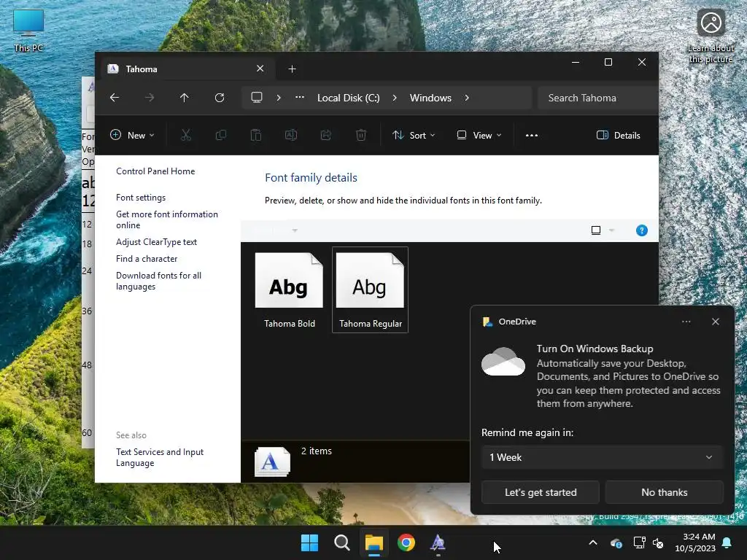Open the blue Help question mark
Image resolution: width=747 pixels, height=560 pixels.
pyautogui.click(x=642, y=230)
